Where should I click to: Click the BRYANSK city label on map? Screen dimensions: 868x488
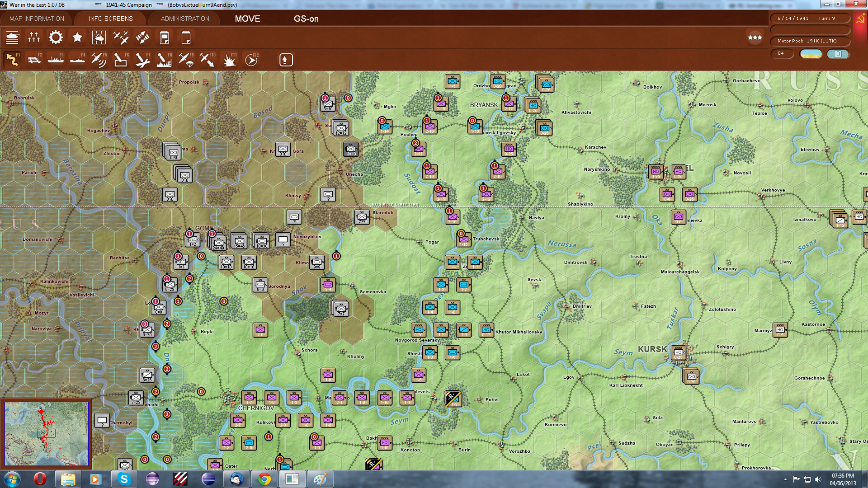pos(484,105)
